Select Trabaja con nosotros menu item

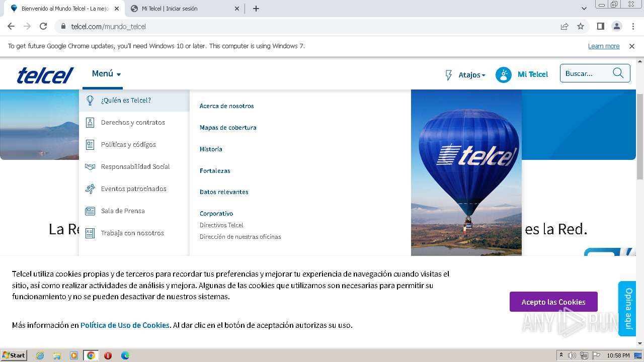coord(134,233)
